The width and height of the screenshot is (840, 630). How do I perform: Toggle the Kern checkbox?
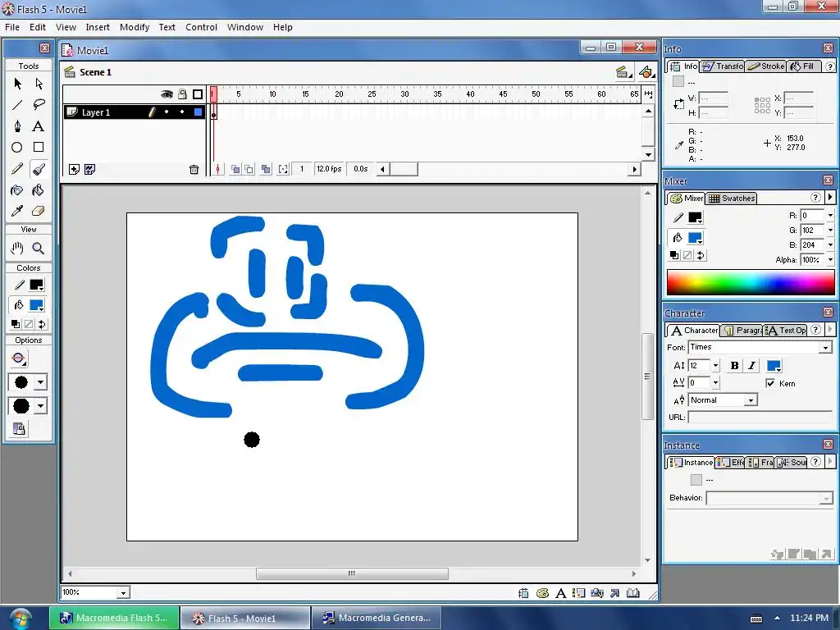pos(770,383)
